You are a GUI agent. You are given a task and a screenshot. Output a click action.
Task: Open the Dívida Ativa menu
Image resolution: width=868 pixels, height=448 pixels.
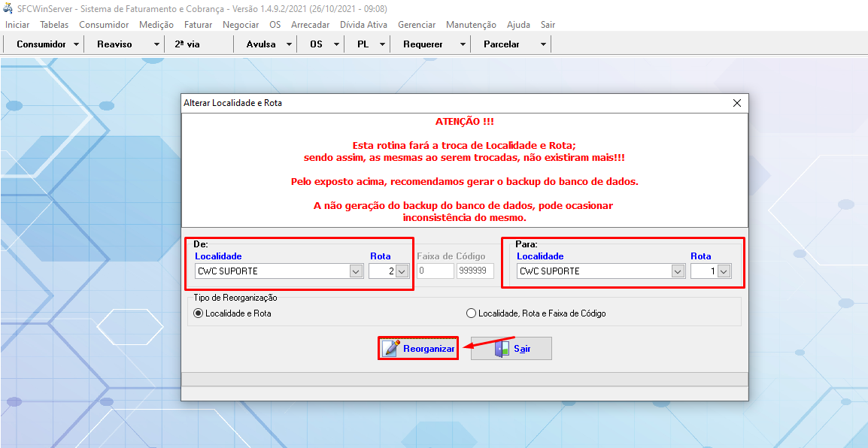(x=363, y=25)
